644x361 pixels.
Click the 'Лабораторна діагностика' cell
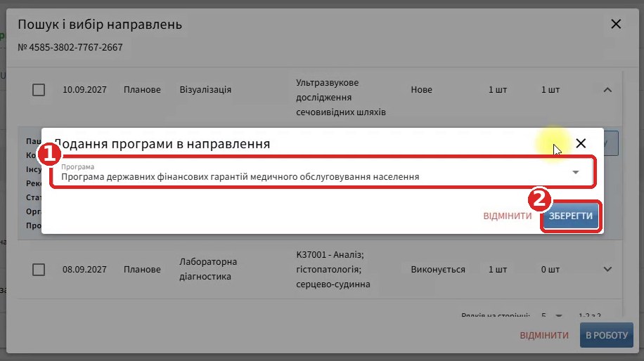click(208, 269)
